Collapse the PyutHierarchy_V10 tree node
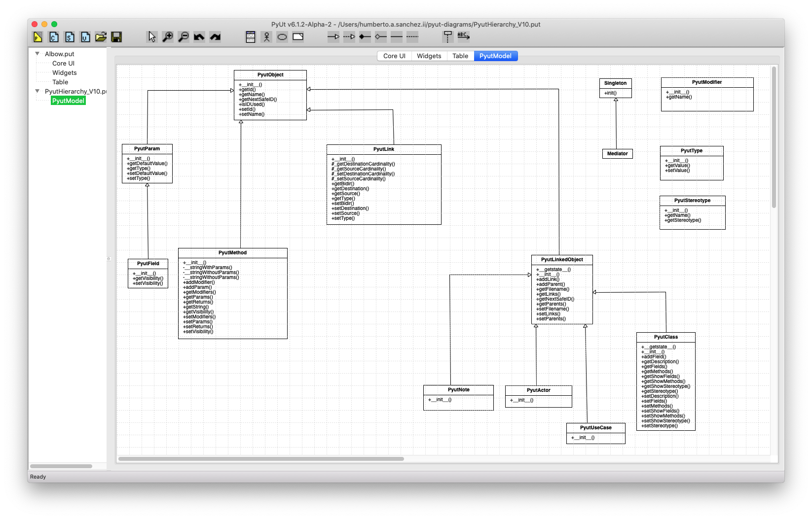This screenshot has height=519, width=812. (37, 91)
